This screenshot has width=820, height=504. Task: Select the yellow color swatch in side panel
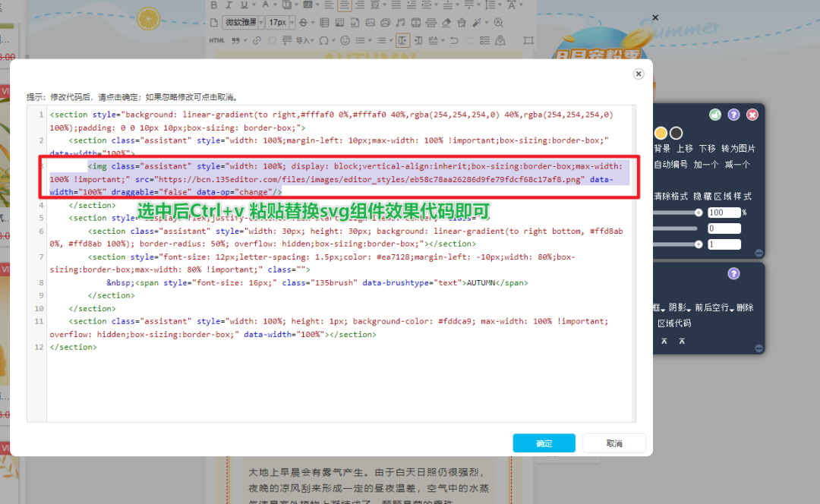(661, 133)
